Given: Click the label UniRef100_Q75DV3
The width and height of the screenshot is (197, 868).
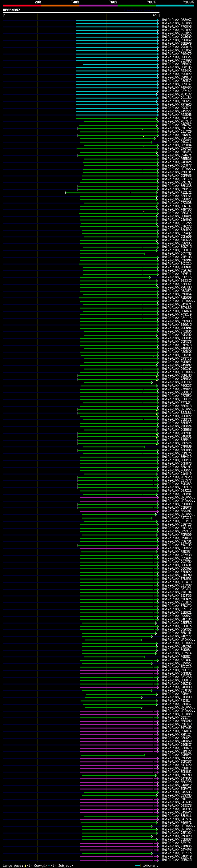Looking at the screenshot, I should point(177,389).
